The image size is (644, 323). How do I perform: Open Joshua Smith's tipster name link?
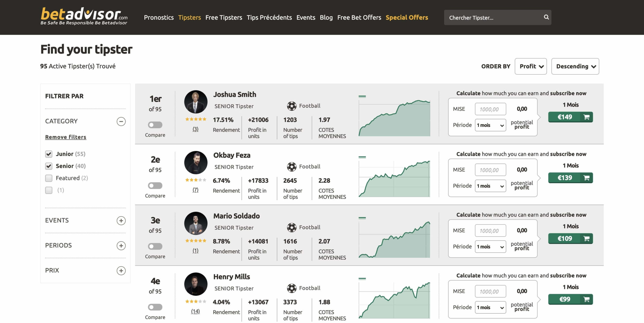(x=235, y=95)
